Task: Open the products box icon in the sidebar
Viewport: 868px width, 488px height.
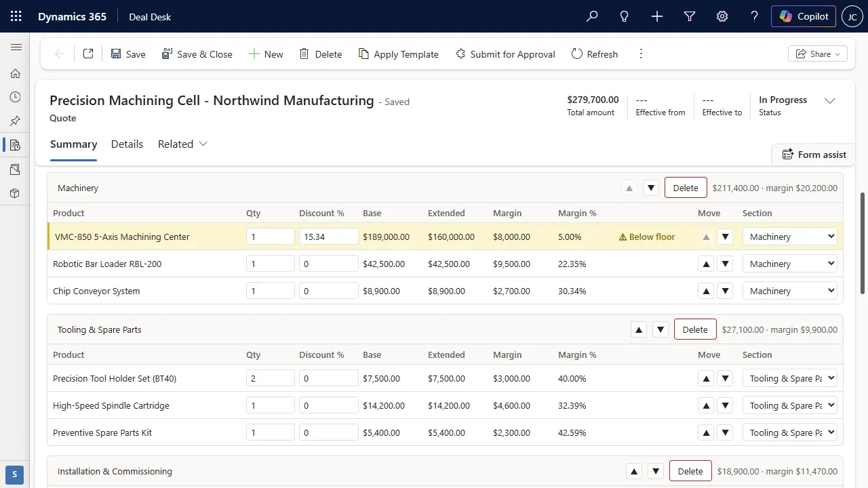Action: [x=16, y=193]
